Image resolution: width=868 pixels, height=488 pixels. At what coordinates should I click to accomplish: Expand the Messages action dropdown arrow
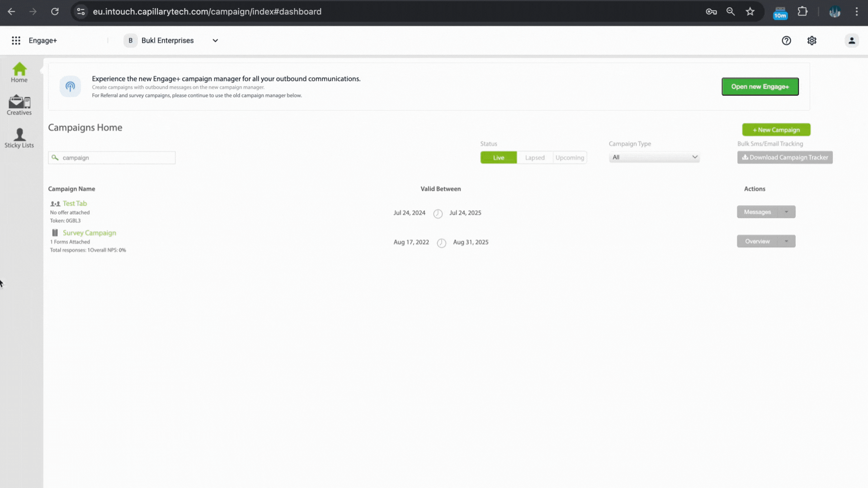pos(786,212)
